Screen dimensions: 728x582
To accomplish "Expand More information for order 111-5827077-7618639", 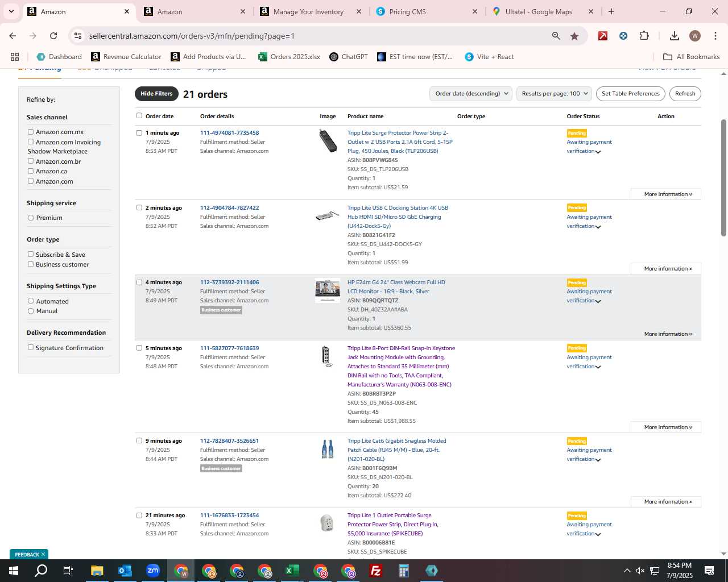I will (x=666, y=427).
